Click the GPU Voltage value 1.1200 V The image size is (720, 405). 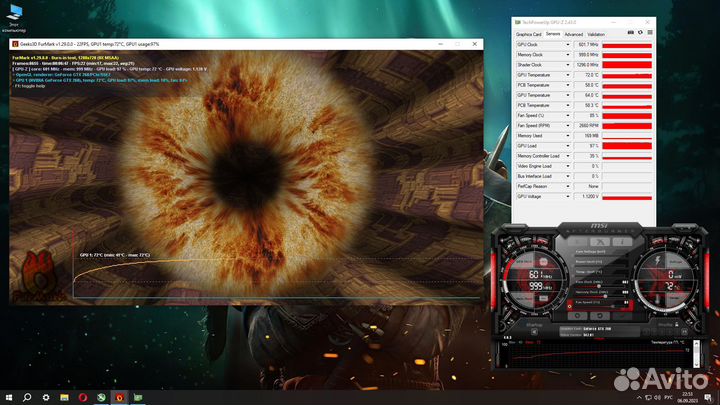(586, 196)
